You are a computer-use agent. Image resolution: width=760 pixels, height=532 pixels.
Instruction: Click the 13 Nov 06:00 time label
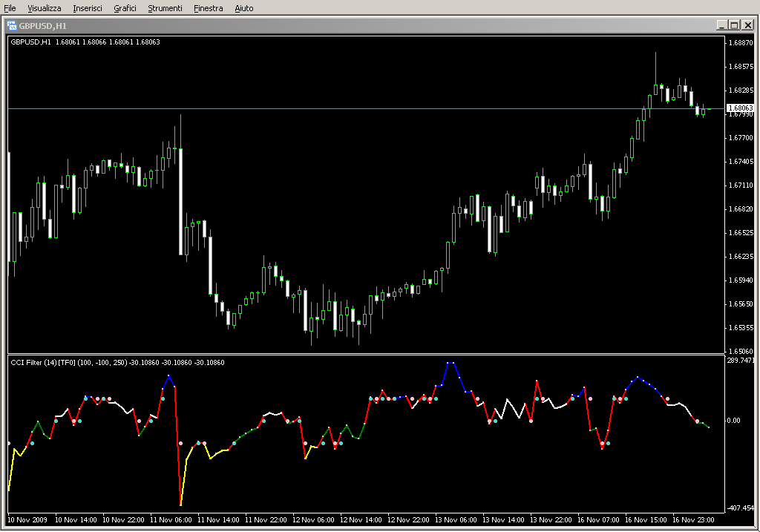click(456, 520)
